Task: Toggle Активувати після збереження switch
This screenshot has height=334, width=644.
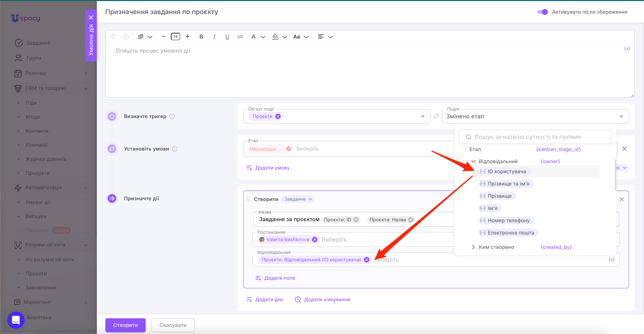Action: point(542,12)
